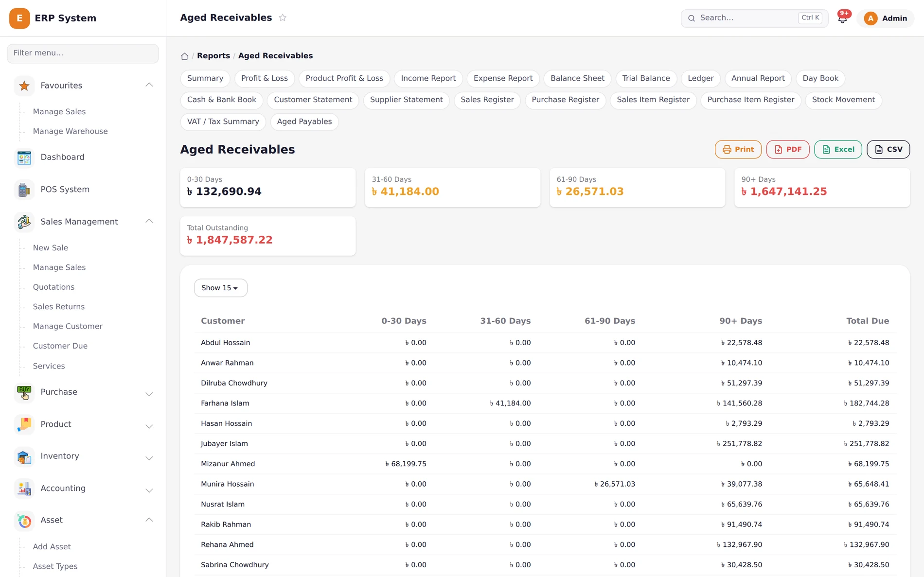Select the Abdul Hossain customer name
Screen dimensions: 924x577
[x=225, y=343]
